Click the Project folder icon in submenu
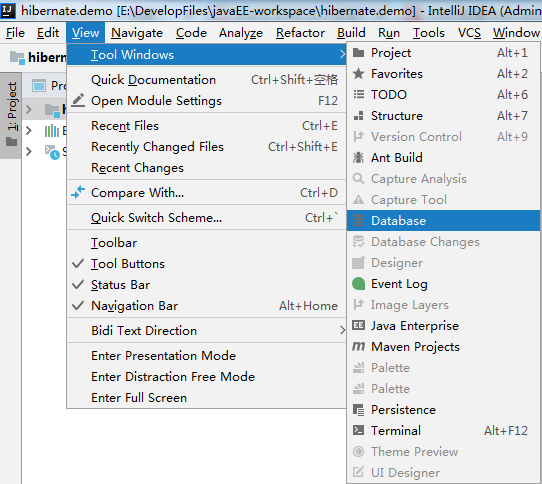The height and width of the screenshot is (484, 542). click(358, 53)
